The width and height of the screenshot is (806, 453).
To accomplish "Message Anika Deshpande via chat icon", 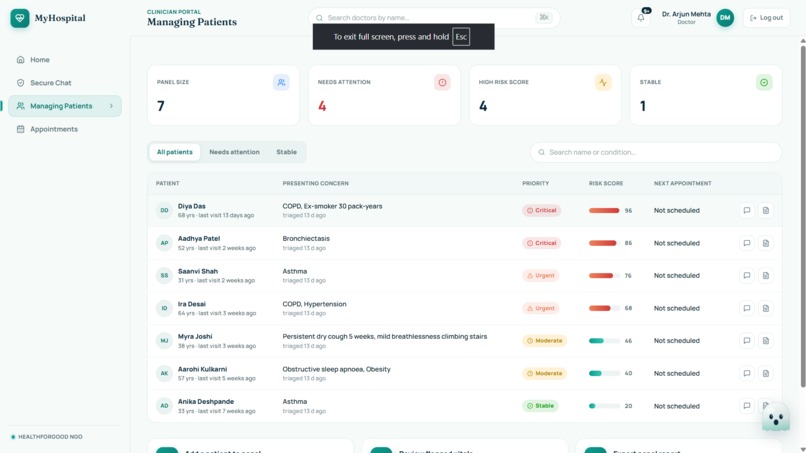I will click(747, 406).
